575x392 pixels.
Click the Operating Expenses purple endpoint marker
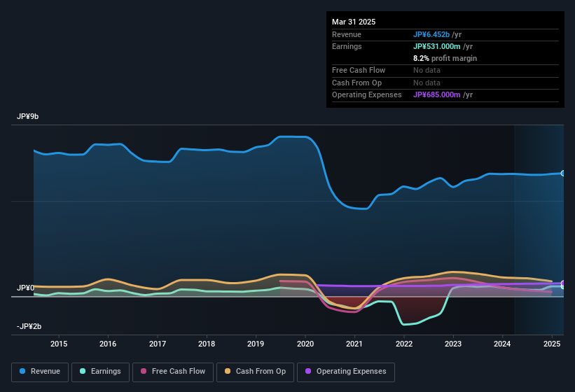click(563, 283)
